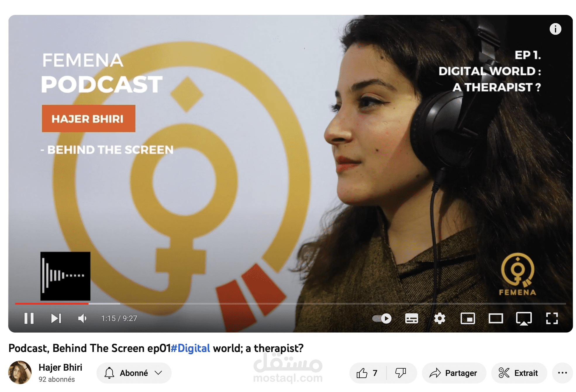576x392 pixels.
Task: Switch to theater mode
Action: pyautogui.click(x=496, y=318)
